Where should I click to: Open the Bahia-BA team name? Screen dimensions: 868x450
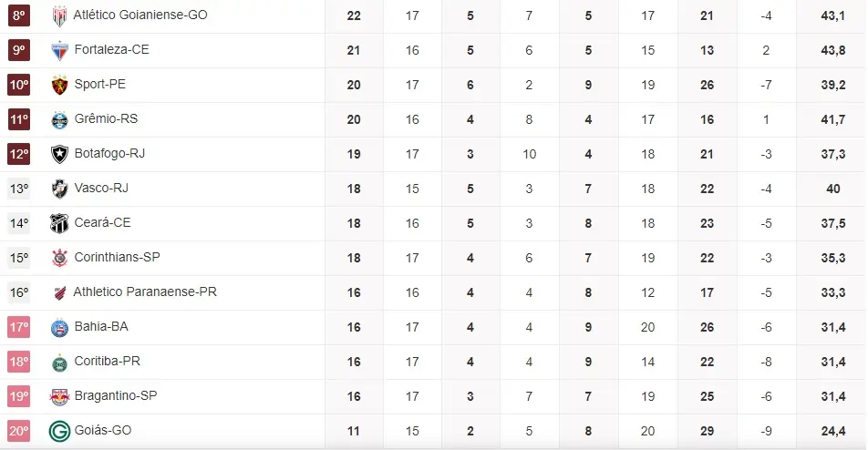pos(100,327)
